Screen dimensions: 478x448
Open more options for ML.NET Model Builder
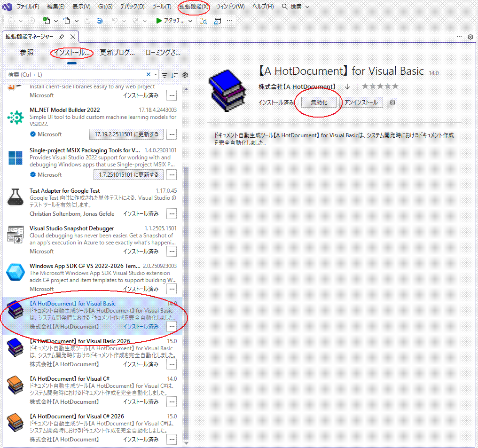172,134
